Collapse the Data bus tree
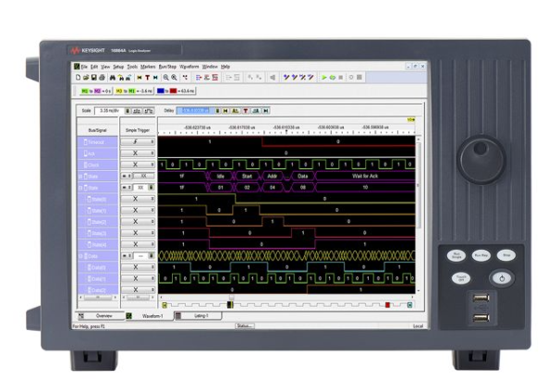The image size is (560, 392). click(x=80, y=256)
